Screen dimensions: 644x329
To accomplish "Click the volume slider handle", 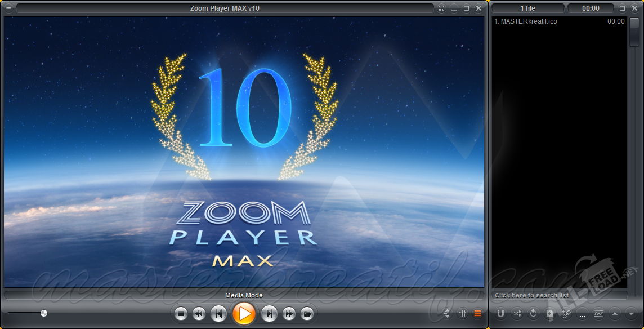I will click(44, 313).
